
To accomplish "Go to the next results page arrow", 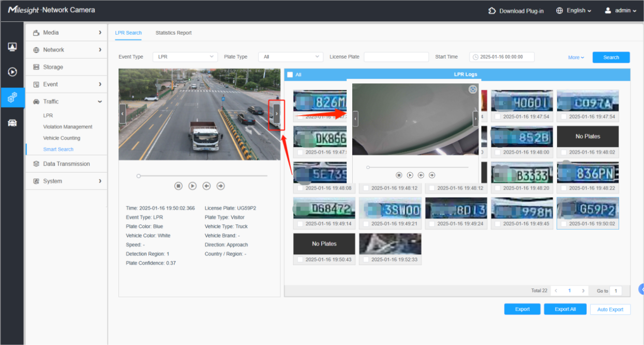I will 583,291.
